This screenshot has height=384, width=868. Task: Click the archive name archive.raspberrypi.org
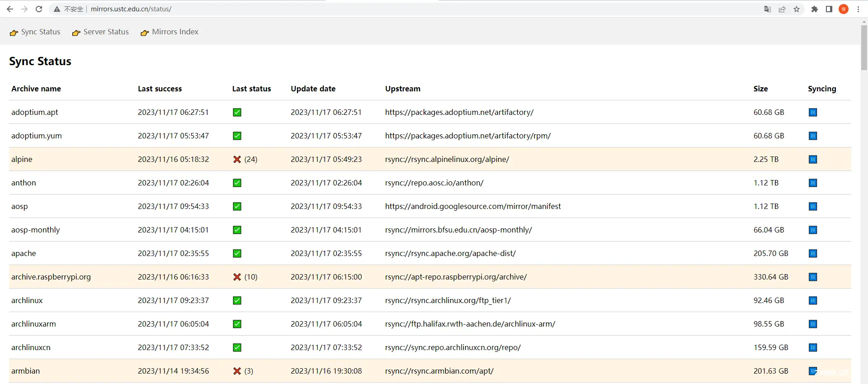point(51,277)
